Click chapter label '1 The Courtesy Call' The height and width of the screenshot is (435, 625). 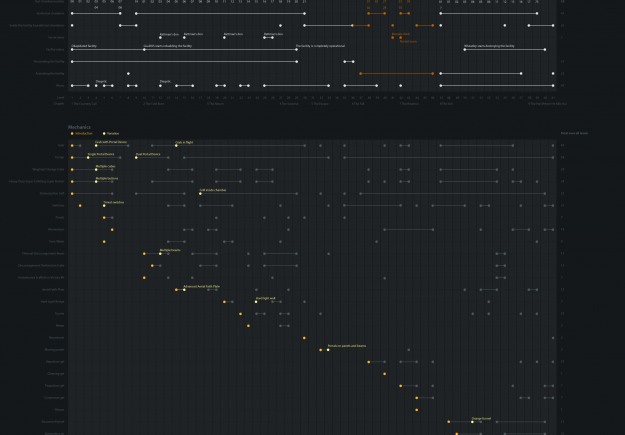click(84, 104)
